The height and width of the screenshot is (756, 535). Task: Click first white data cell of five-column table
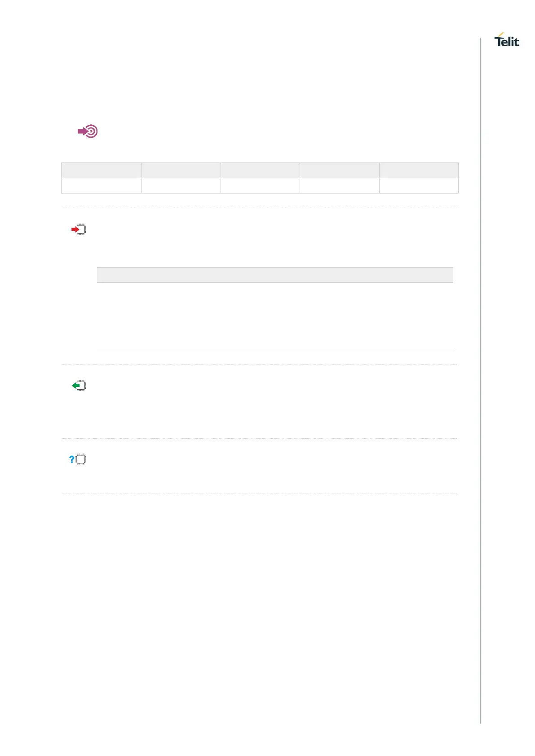click(x=102, y=186)
